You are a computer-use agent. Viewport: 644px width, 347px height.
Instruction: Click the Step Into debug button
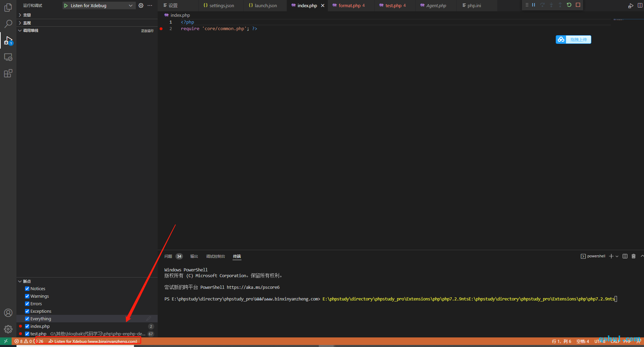pos(551,5)
